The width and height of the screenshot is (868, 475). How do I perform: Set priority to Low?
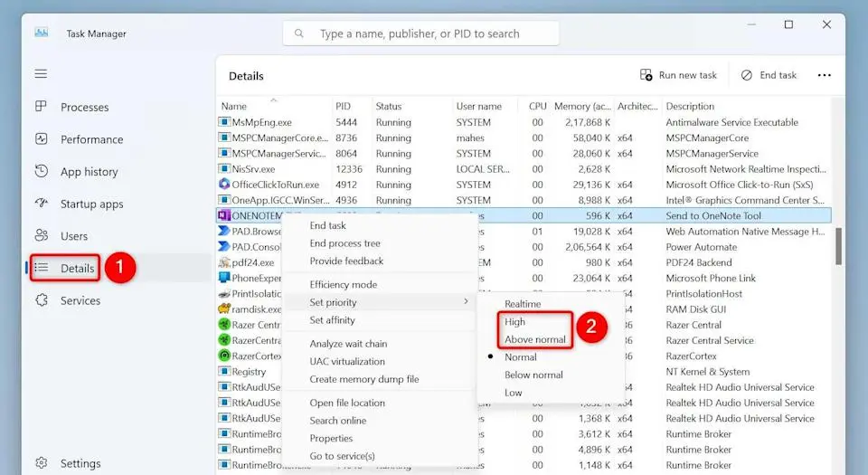514,393
